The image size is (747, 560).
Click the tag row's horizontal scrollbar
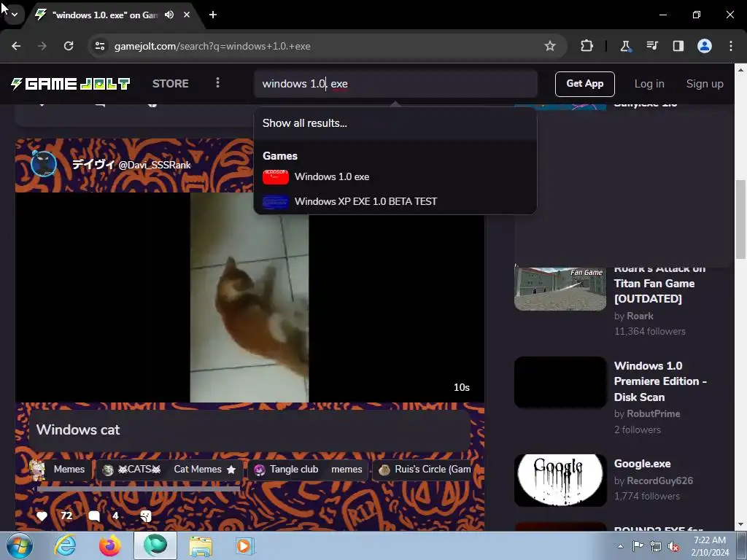(138, 489)
